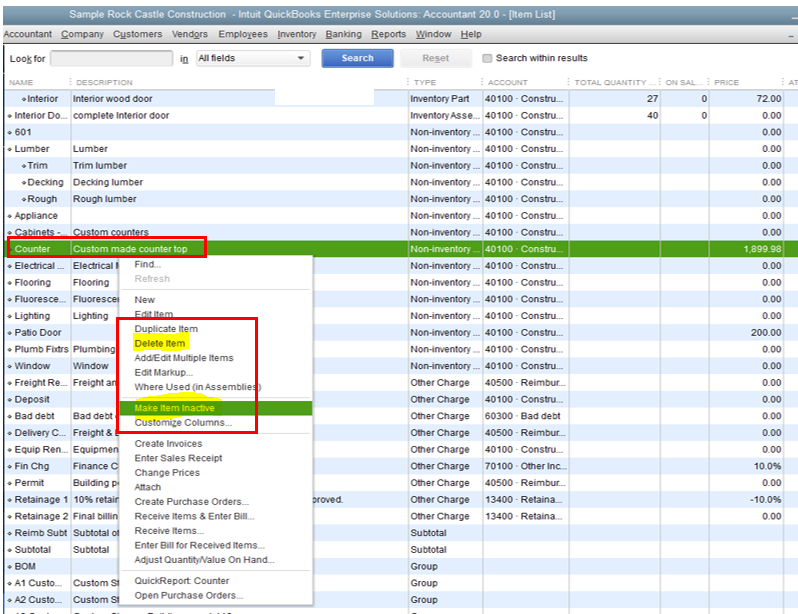Choose Create Purchase Orders...
This screenshot has height=614, width=798.
191,502
